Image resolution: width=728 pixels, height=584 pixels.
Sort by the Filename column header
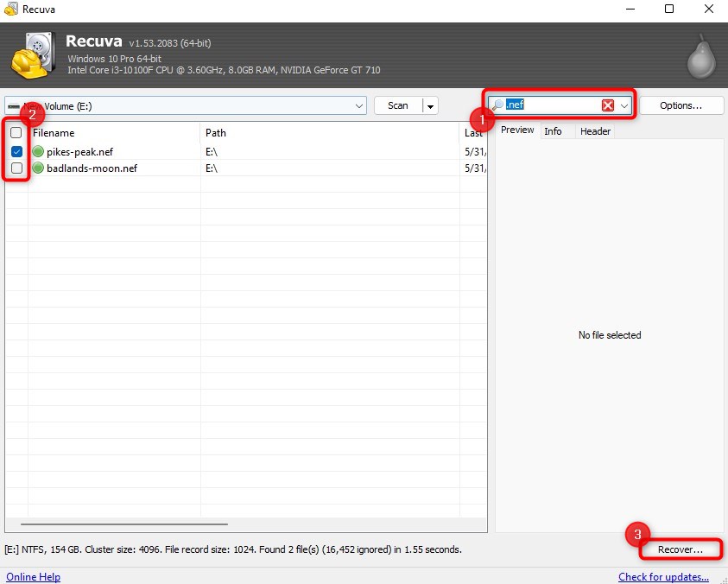pyautogui.click(x=114, y=133)
